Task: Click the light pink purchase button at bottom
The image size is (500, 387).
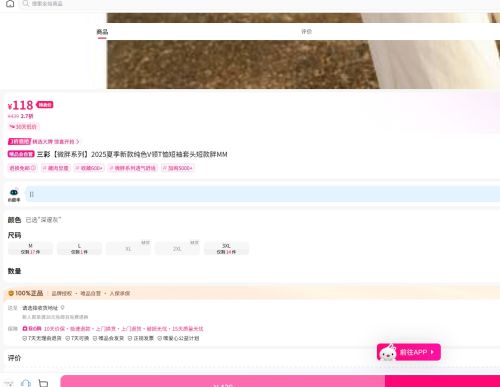Action: pyautogui.click(x=223, y=381)
